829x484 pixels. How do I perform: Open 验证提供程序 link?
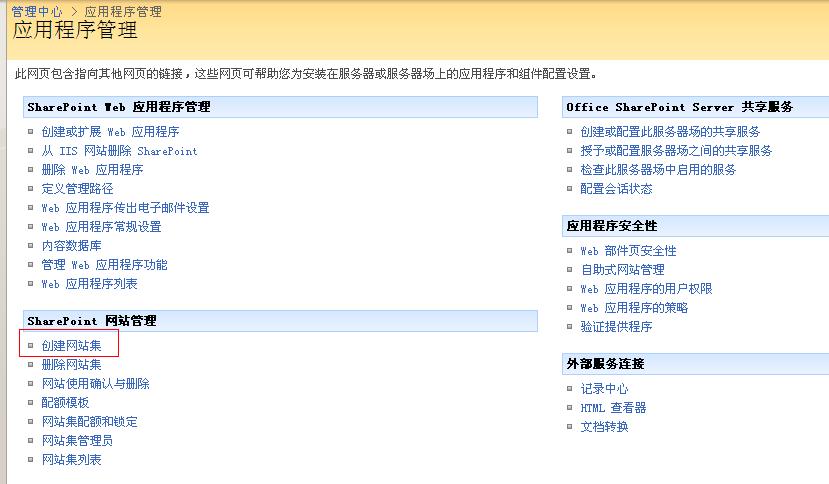coord(616,327)
